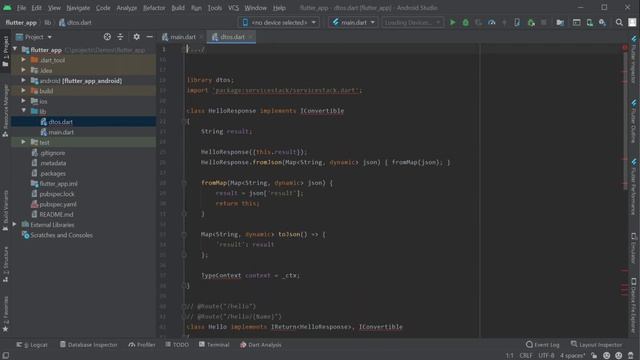
Task: Toggle tool window buttons at corner
Action: [x=5, y=356]
